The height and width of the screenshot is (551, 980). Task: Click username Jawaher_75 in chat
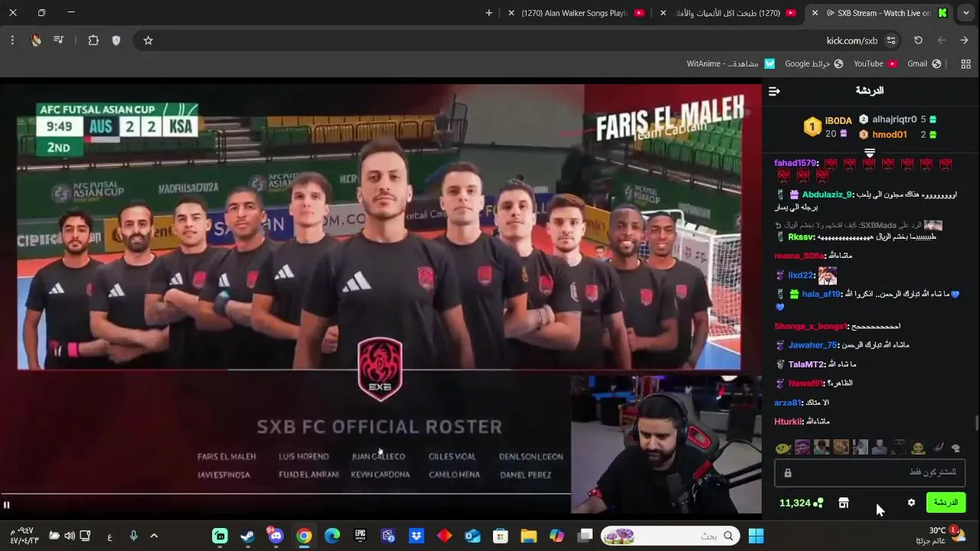(x=812, y=345)
